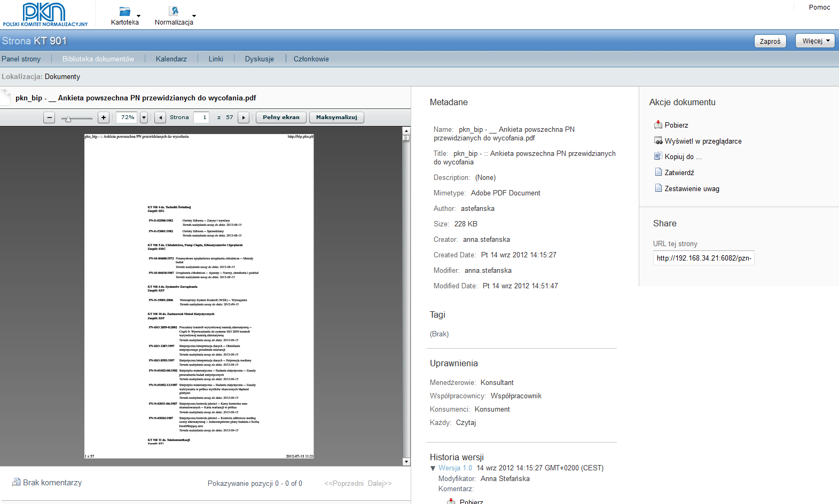This screenshot has height=504, width=839.
Task: Collapse the Wersja 1.0 disclosure triangle
Action: [x=433, y=468]
